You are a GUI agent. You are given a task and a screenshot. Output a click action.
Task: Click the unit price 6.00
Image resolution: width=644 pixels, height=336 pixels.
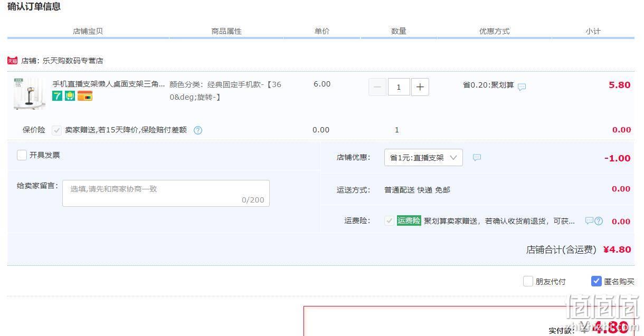(x=322, y=84)
